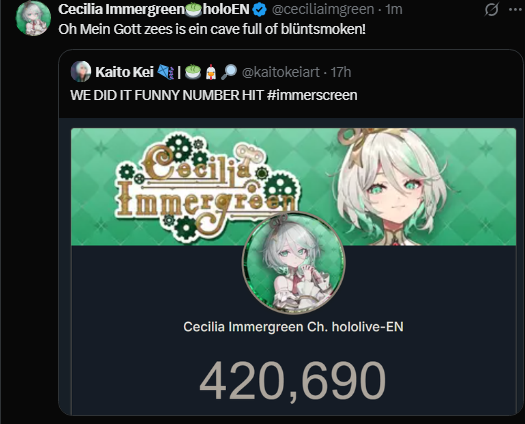Open the #immerscreen hashtag
Viewport: 525px width, 424px height.
pos(312,95)
